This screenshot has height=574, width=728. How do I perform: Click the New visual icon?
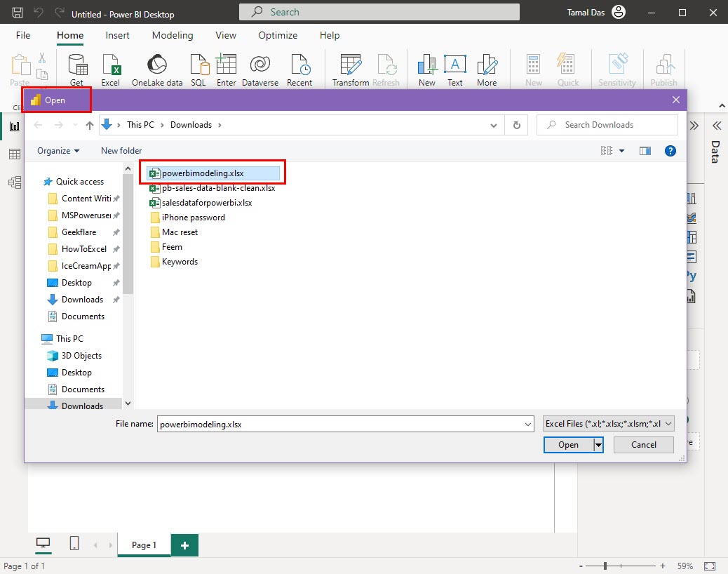pyautogui.click(x=426, y=69)
